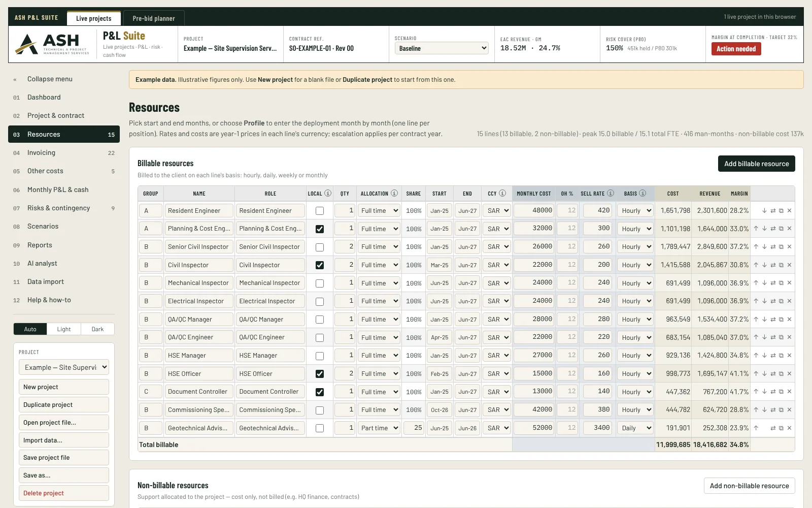812x508 pixels.
Task: Move the Resident Engineer row down
Action: (x=764, y=210)
